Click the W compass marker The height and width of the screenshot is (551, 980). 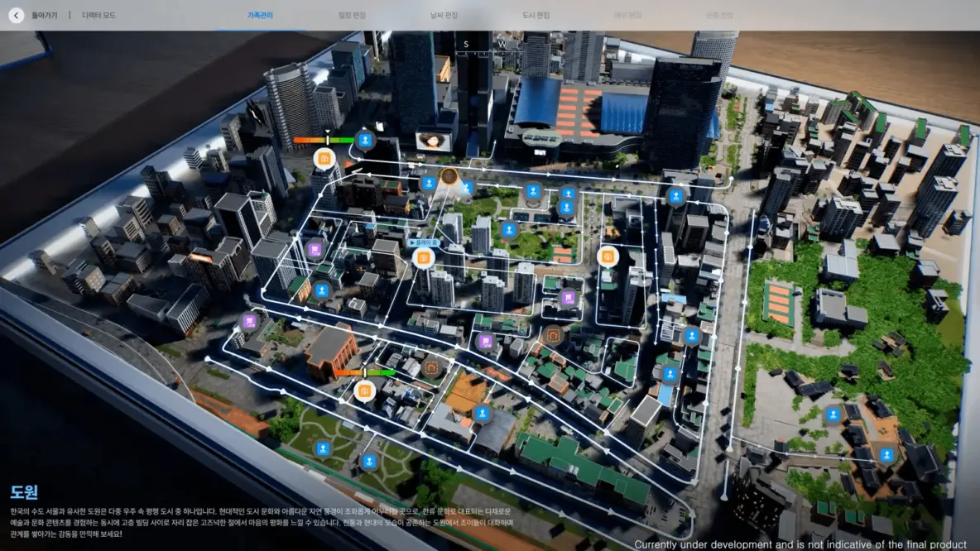tap(502, 45)
